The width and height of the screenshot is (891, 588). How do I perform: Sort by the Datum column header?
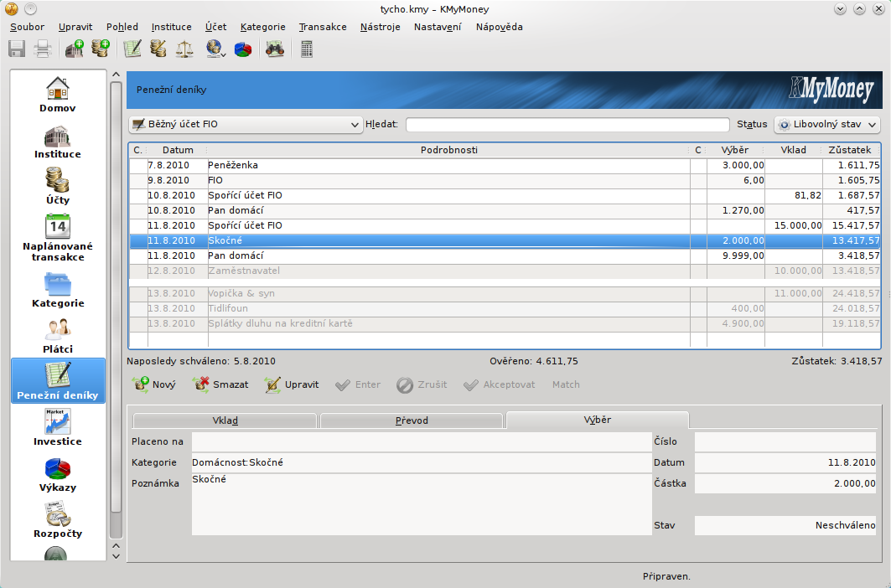click(x=178, y=150)
